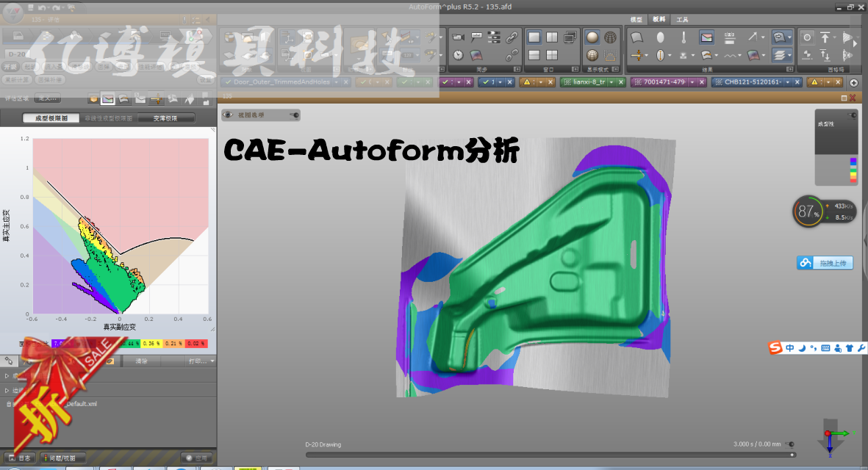Select the curved sheet evaluation icon
The width and height of the screenshot is (868, 470).
pos(124,99)
